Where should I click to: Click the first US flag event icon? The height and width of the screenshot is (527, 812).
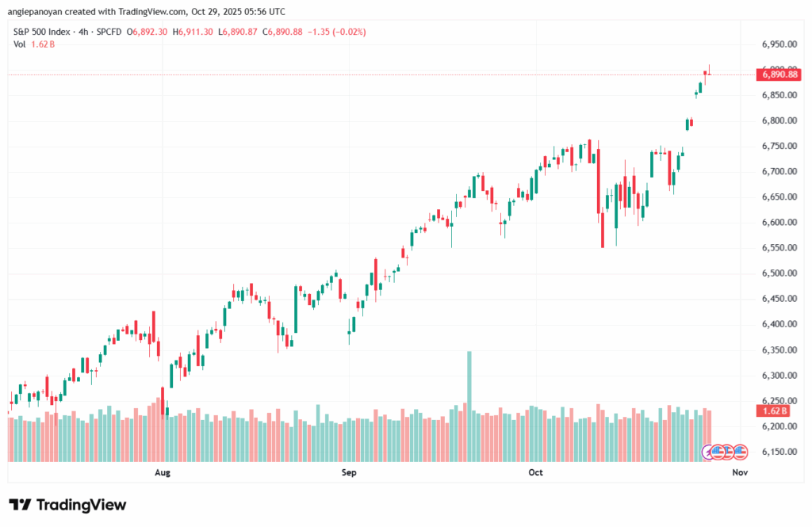point(718,451)
